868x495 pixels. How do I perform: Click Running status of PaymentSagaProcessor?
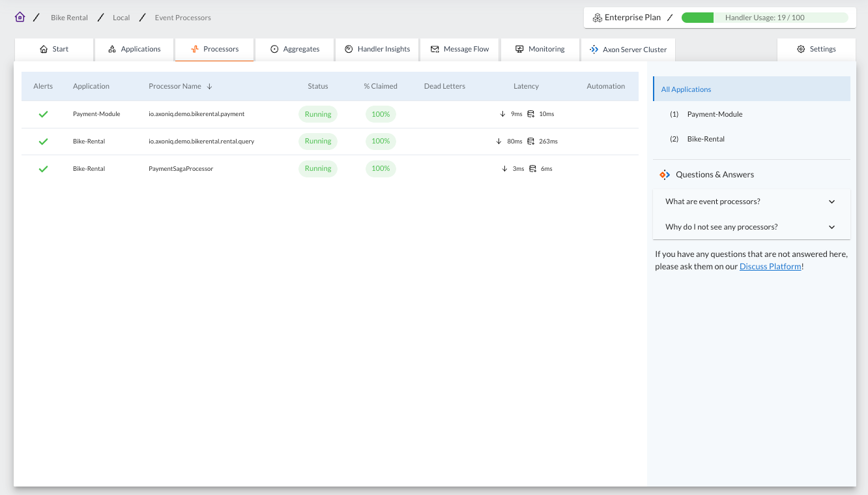[318, 168]
